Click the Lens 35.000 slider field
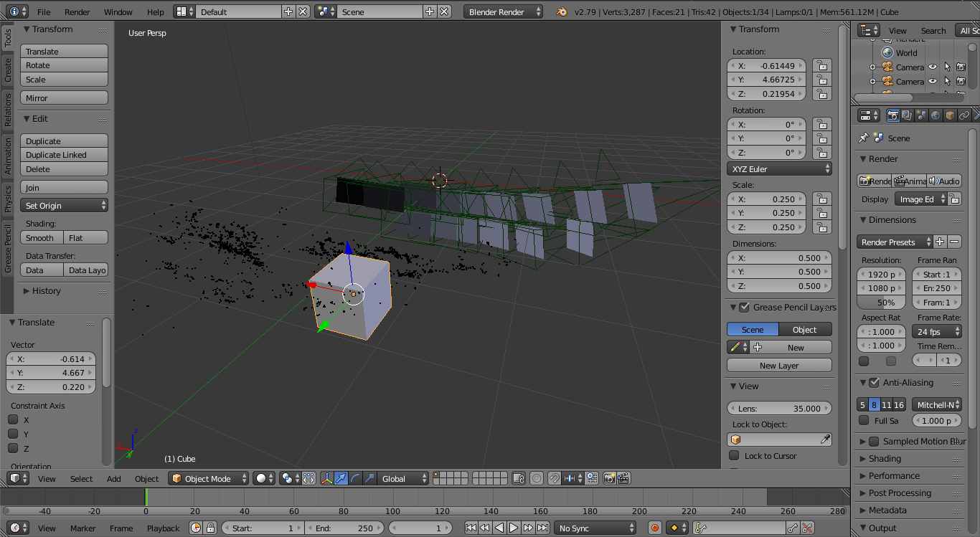The image size is (980, 537). [779, 408]
